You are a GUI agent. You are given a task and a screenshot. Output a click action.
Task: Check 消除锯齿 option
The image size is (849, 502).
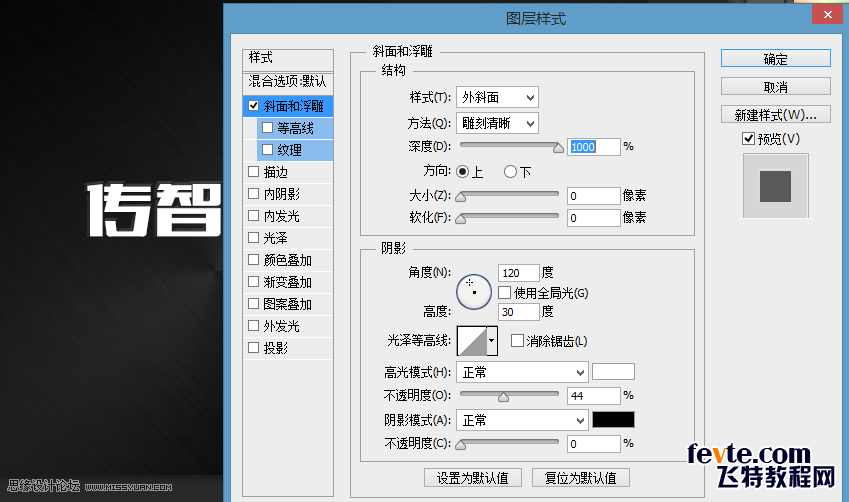(x=517, y=341)
